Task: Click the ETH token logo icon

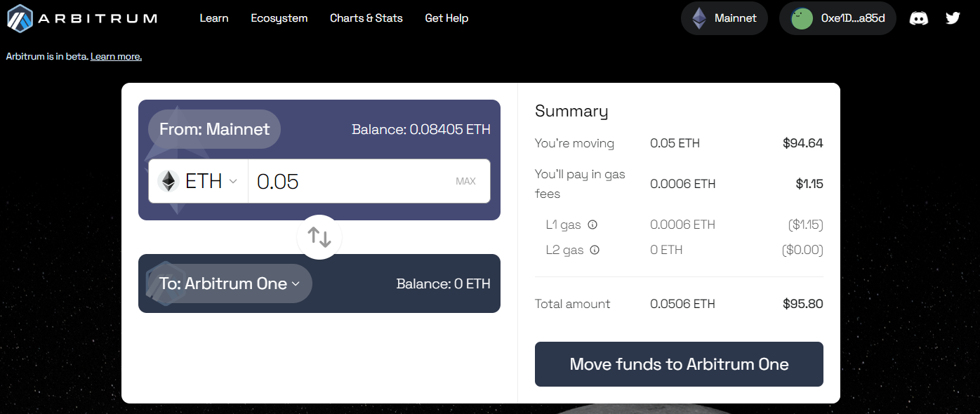Action: point(168,181)
